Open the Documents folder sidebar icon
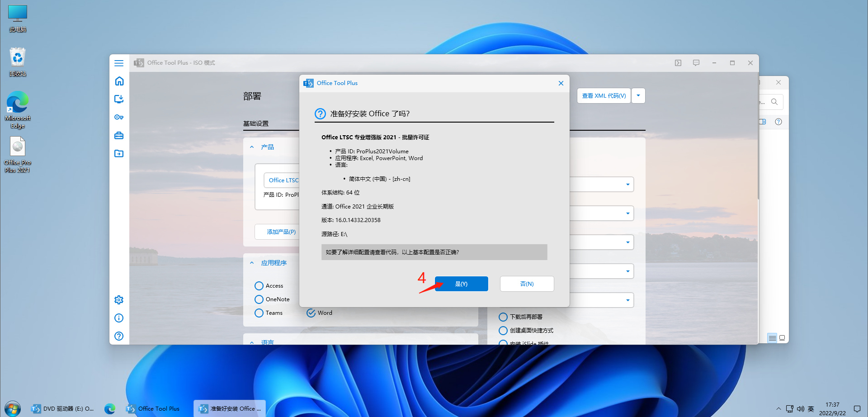868x417 pixels. tap(119, 153)
